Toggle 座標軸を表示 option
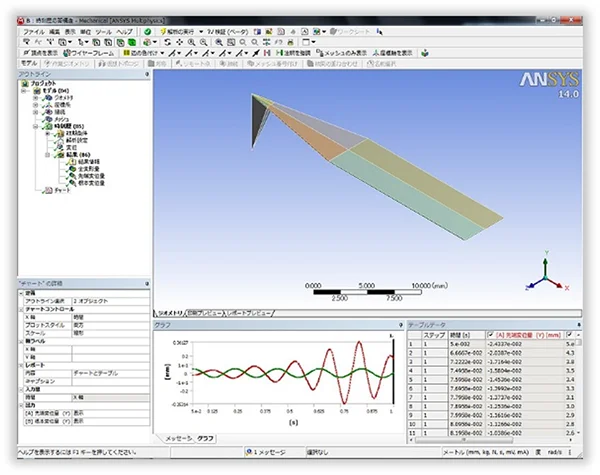This screenshot has width=600, height=475. (x=393, y=53)
